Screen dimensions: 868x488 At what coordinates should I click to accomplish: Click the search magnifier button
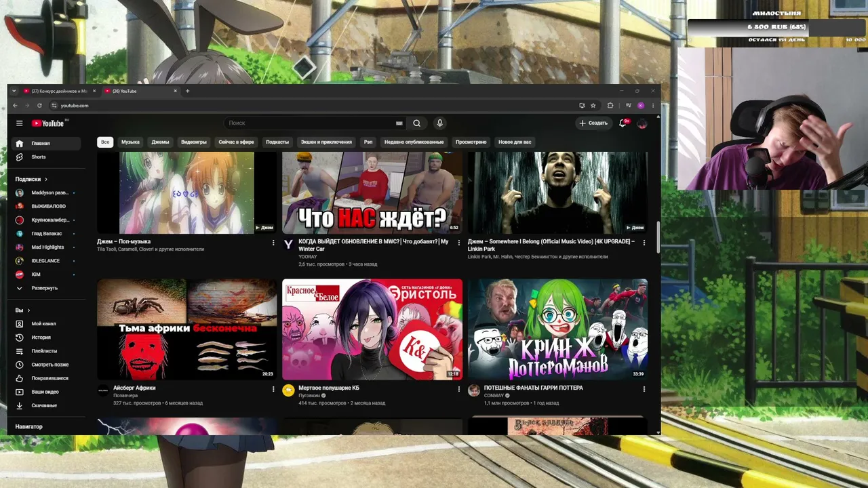(x=417, y=123)
